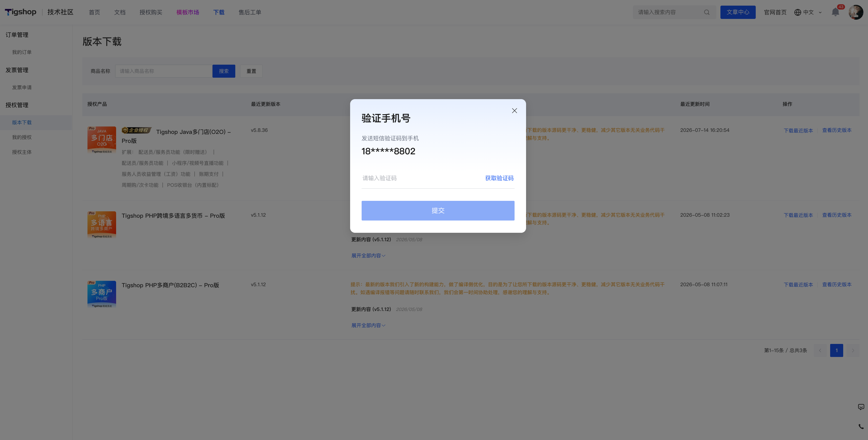Select 我的授权 in the sidebar

[22, 137]
